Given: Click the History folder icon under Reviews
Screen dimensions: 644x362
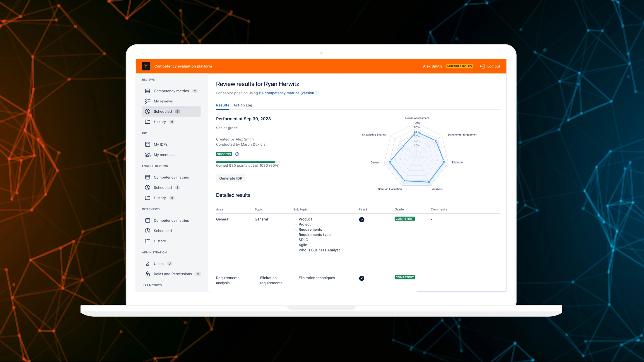Looking at the screenshot, I should [148, 122].
